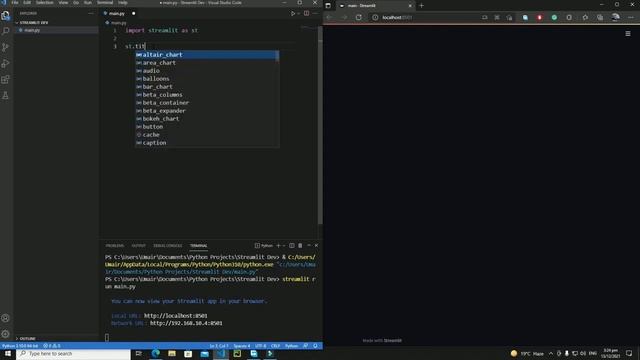
Task: Choose button suggestion
Action: (x=207, y=127)
